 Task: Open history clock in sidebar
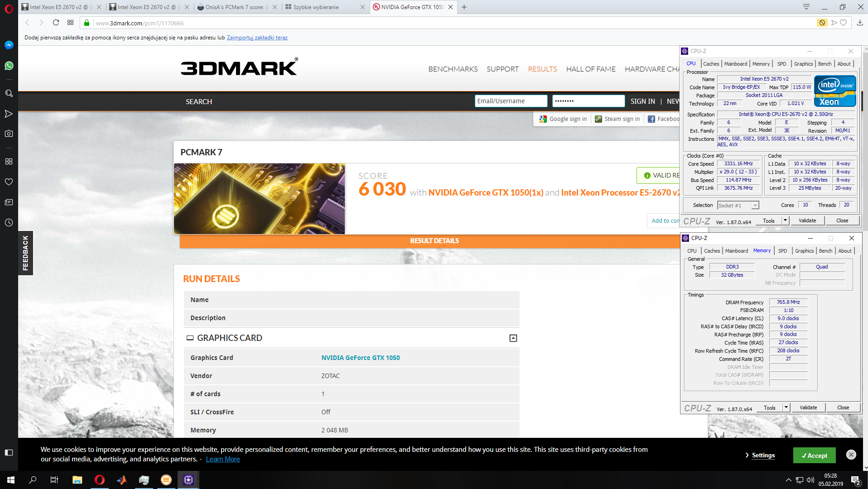[9, 223]
